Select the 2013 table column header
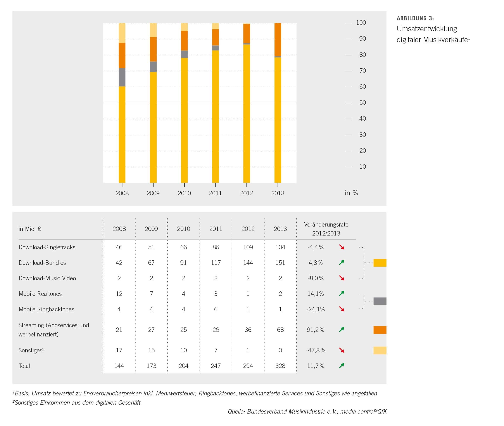504x426 pixels. click(280, 229)
